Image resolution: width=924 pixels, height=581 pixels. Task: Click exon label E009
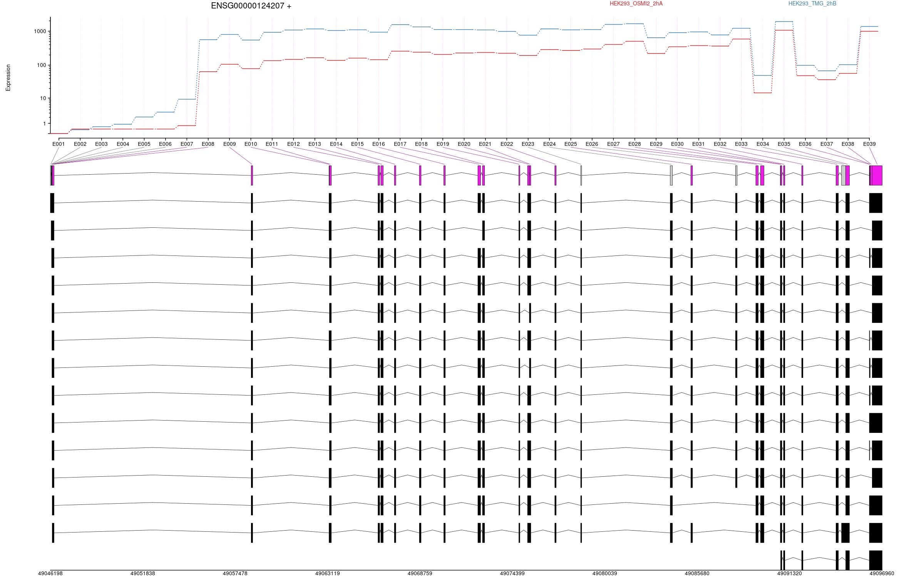(229, 144)
